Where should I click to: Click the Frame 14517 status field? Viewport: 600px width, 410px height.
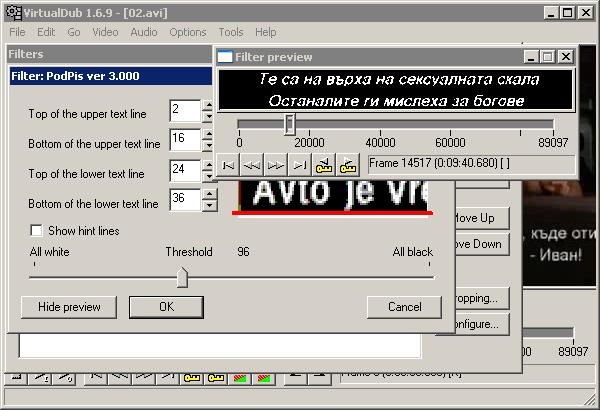pos(471,164)
